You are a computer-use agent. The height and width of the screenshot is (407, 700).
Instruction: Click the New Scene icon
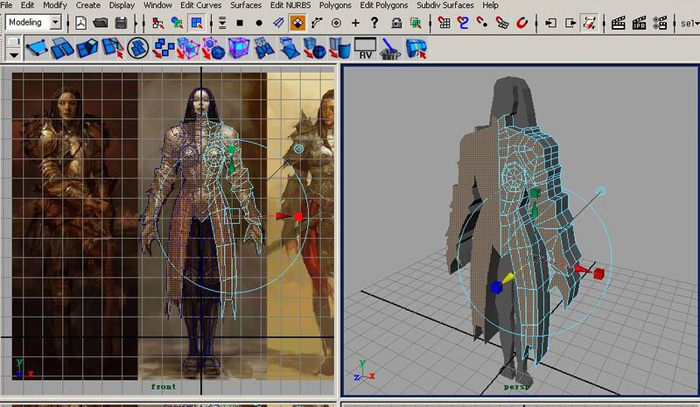click(81, 23)
